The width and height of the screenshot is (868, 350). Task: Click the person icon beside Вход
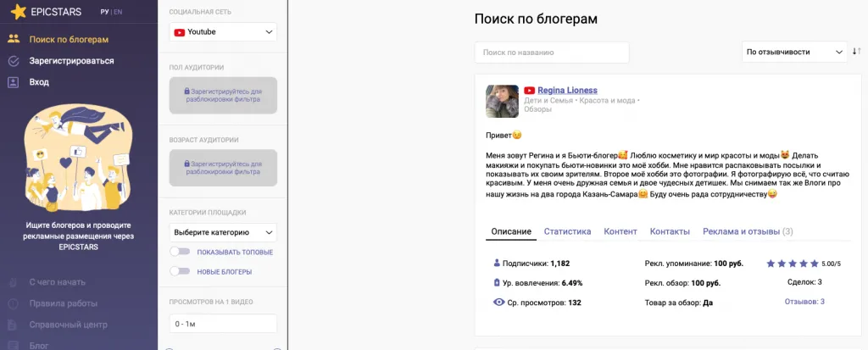click(x=14, y=82)
